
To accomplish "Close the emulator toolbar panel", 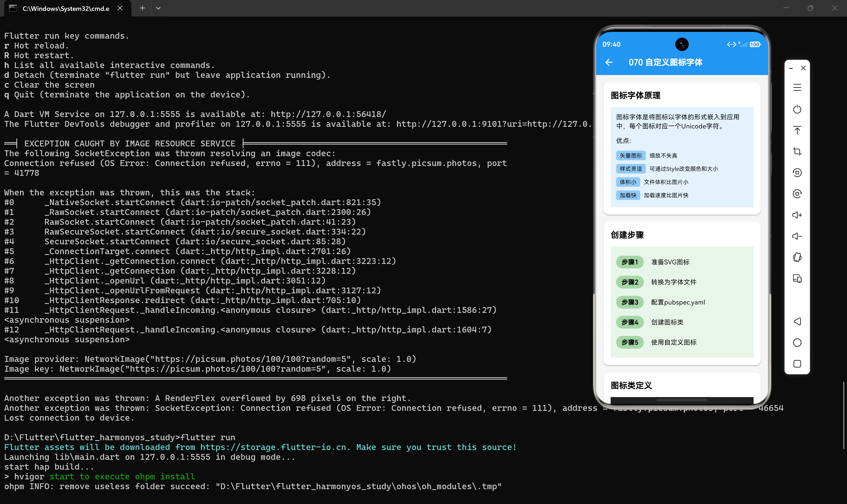I will pos(803,68).
